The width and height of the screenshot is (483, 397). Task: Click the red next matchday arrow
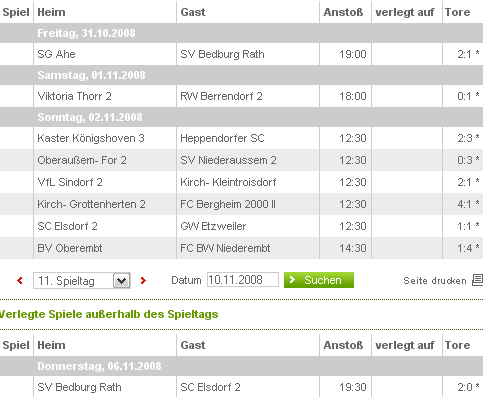(143, 281)
